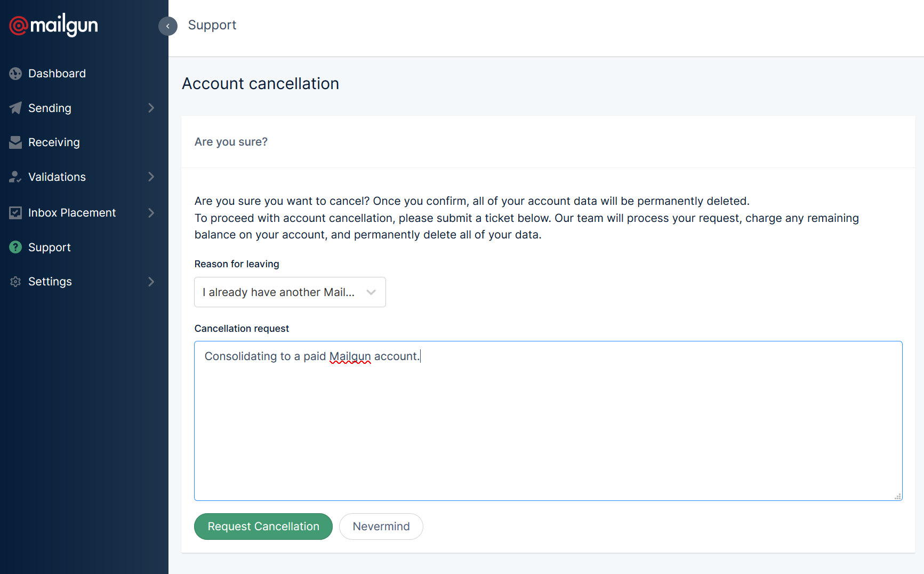Image resolution: width=924 pixels, height=574 pixels.
Task: Click the dropdown arrow in the reason selector
Action: click(371, 292)
